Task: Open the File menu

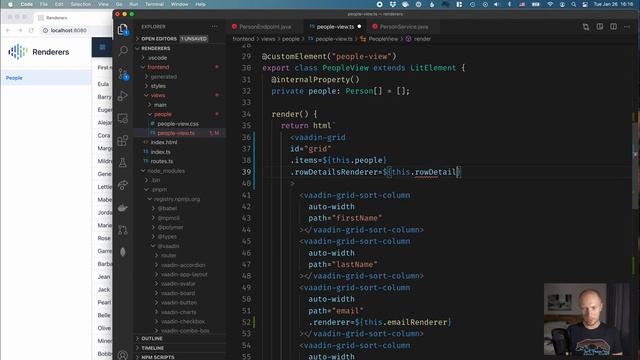Action: click(44, 4)
